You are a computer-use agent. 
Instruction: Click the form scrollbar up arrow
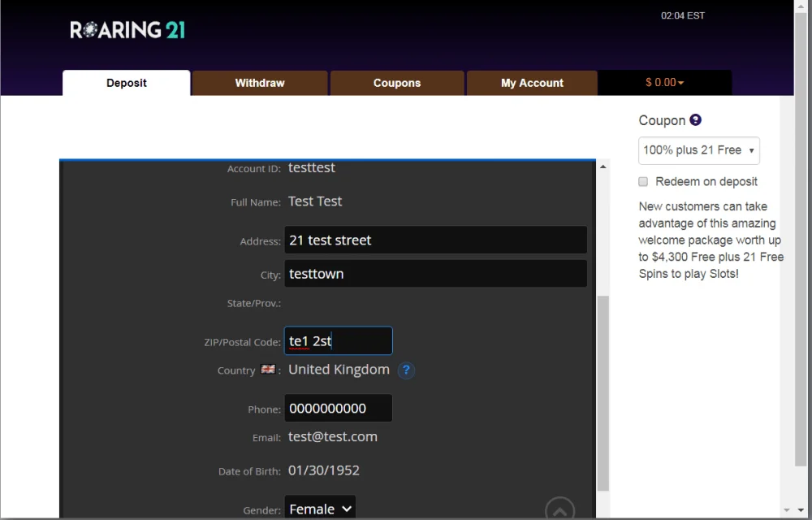[x=603, y=167]
